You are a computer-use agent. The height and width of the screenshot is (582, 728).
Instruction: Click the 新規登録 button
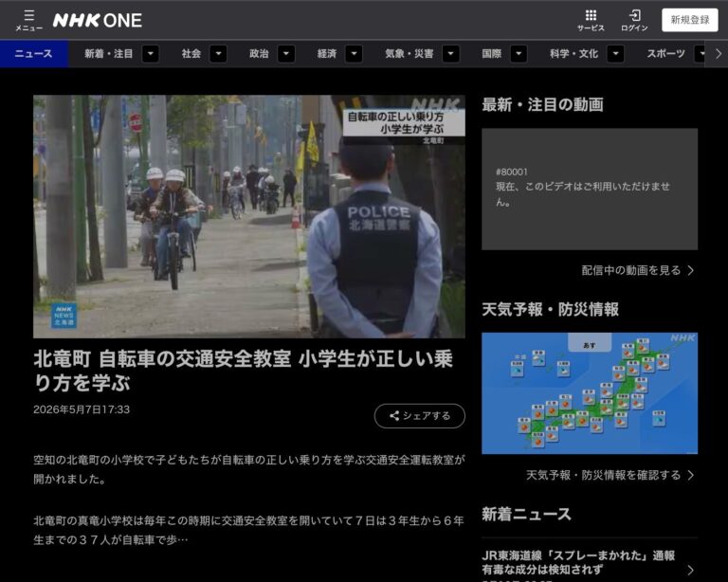click(690, 20)
